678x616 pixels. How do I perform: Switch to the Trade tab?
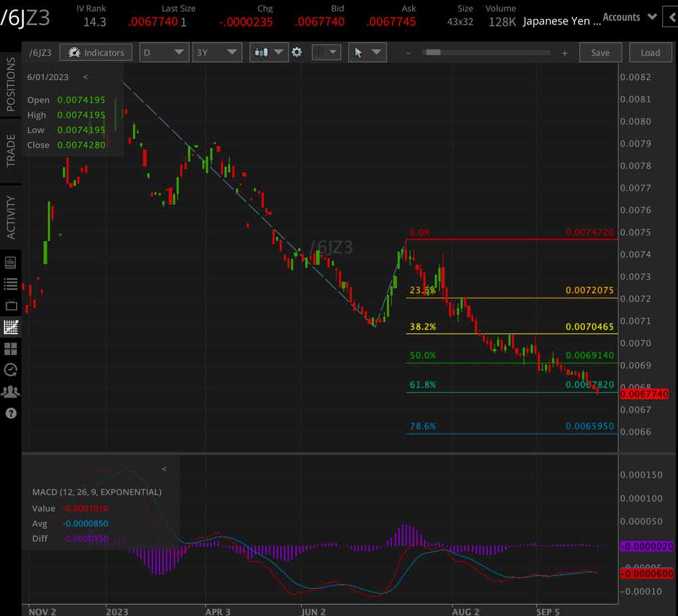11,151
